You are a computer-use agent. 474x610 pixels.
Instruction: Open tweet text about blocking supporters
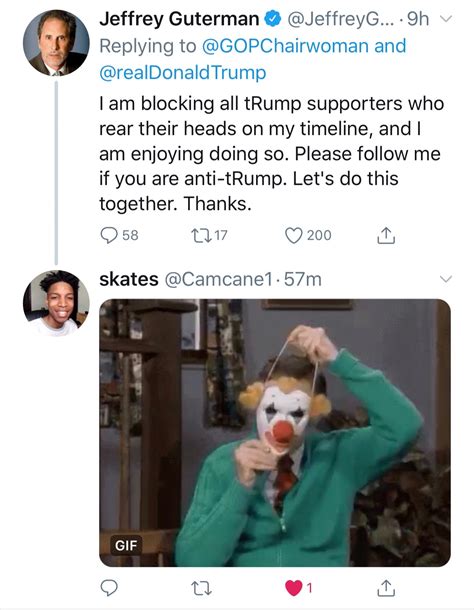(x=271, y=153)
